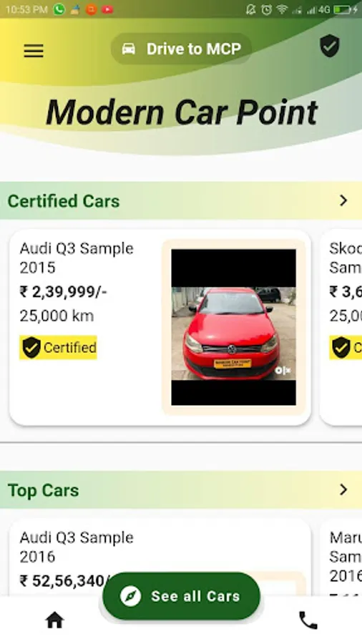Open YouTube notification icon in status bar
Viewport: 362px width, 644px height.
107,9
